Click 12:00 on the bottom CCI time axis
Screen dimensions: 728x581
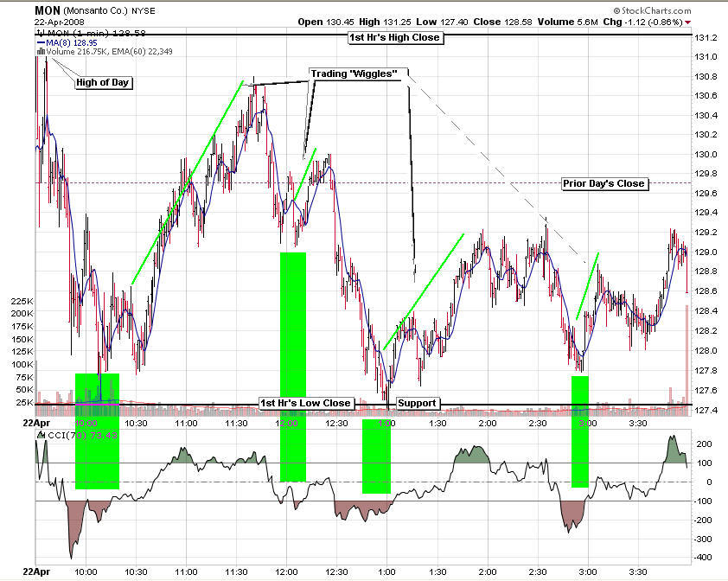286,572
